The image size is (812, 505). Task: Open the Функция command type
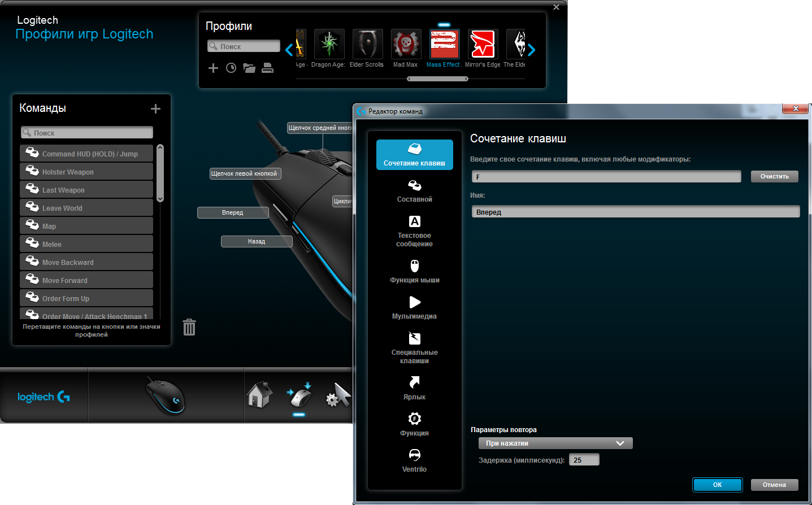coord(414,425)
